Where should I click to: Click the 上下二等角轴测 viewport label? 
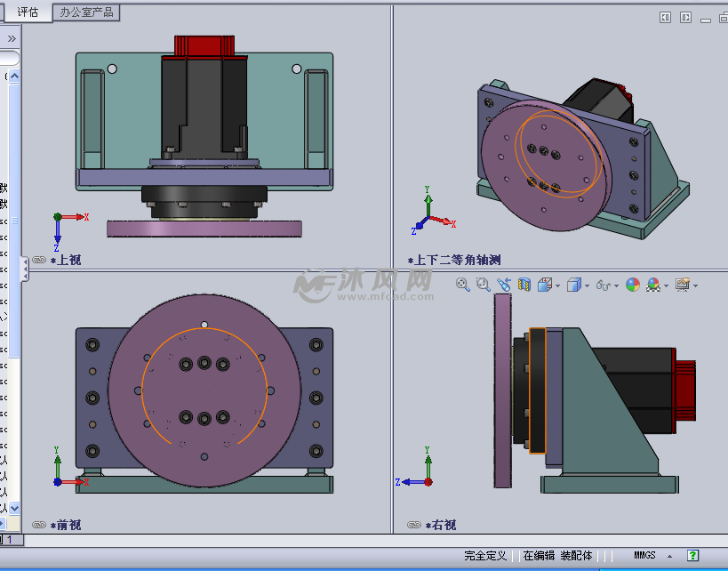pos(454,261)
